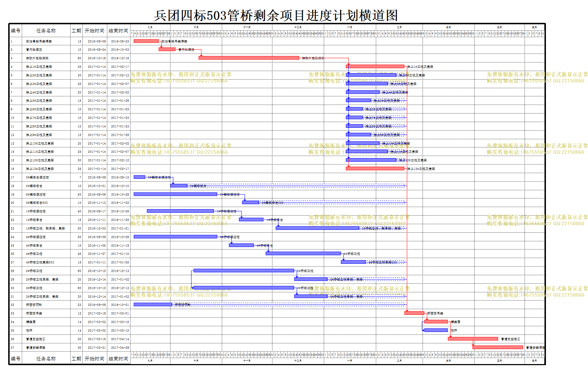
Task: Click the 三月 month label in bottom timeline
Action: point(449,361)
